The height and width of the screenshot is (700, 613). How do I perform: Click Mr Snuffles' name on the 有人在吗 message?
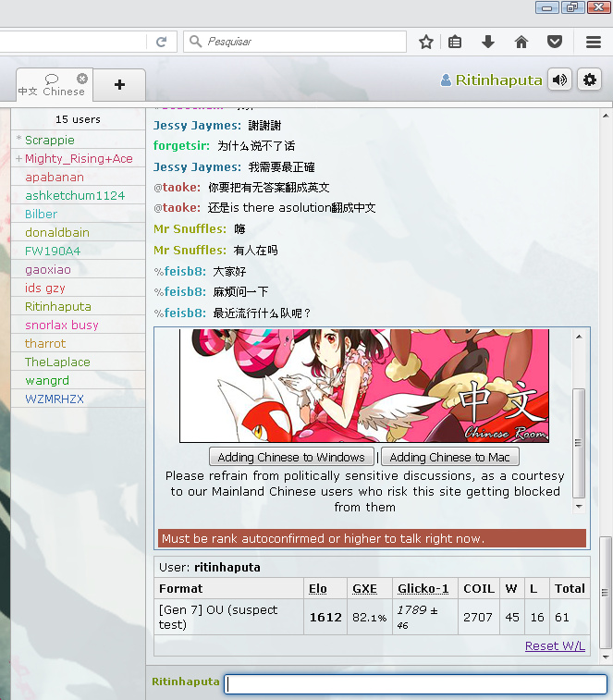[190, 251]
